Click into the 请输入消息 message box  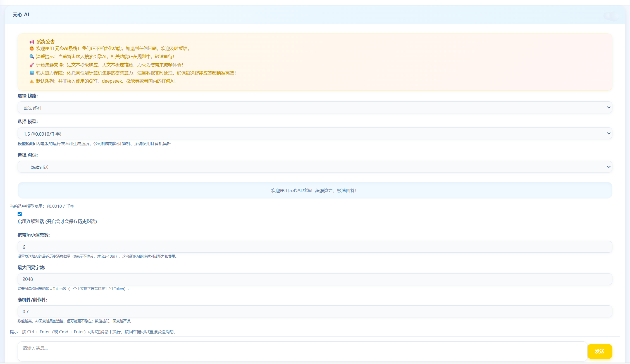click(302, 351)
